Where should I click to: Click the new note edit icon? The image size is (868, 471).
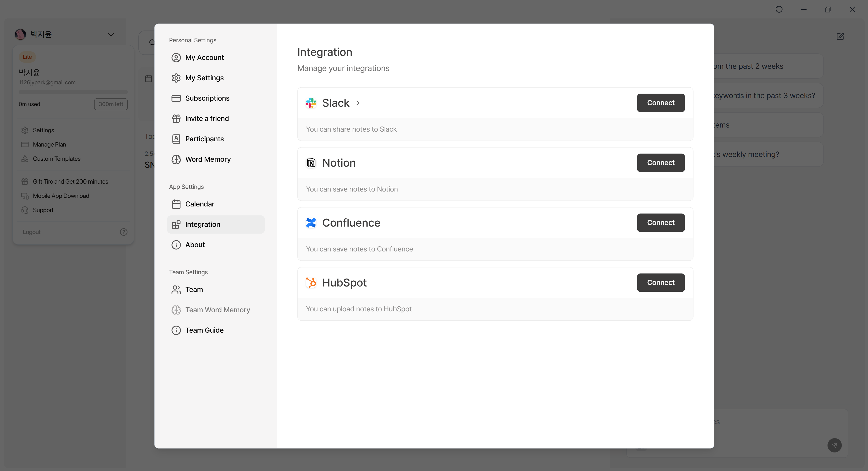click(840, 36)
